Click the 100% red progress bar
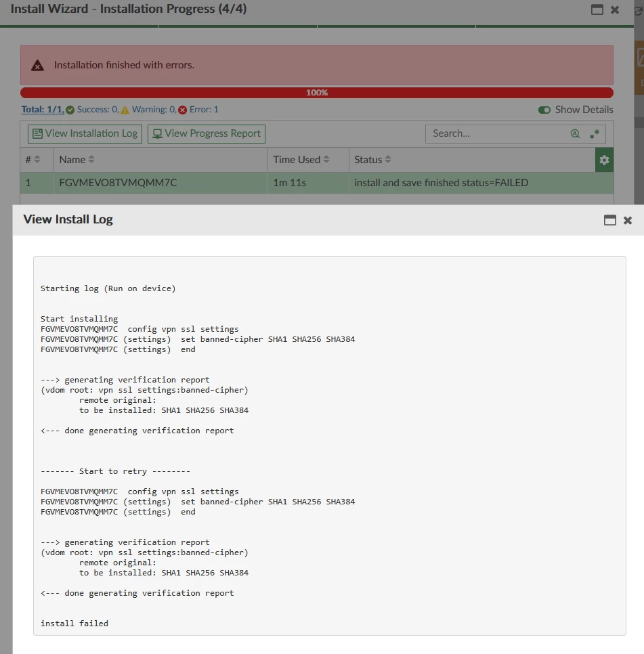Image resolution: width=644 pixels, height=654 pixels. pos(316,93)
